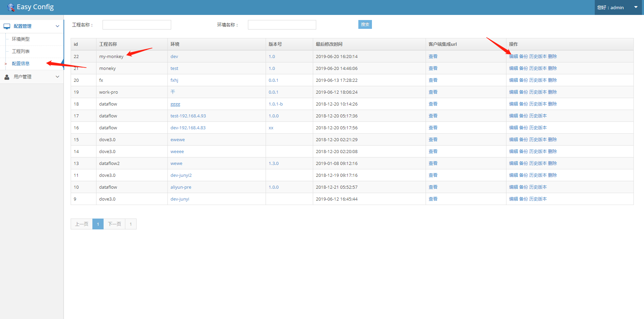Click the 工程名称 search input field
The image size is (644, 319).
point(137,24)
